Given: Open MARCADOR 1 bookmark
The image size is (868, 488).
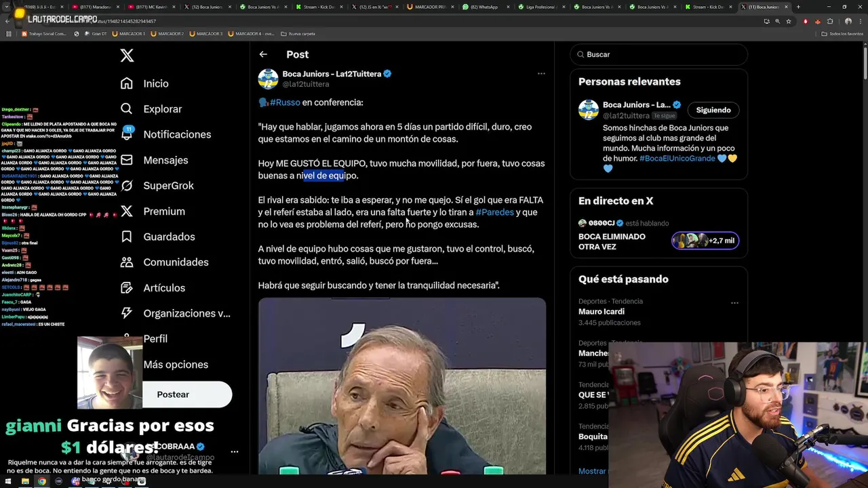Looking at the screenshot, I should [129, 33].
